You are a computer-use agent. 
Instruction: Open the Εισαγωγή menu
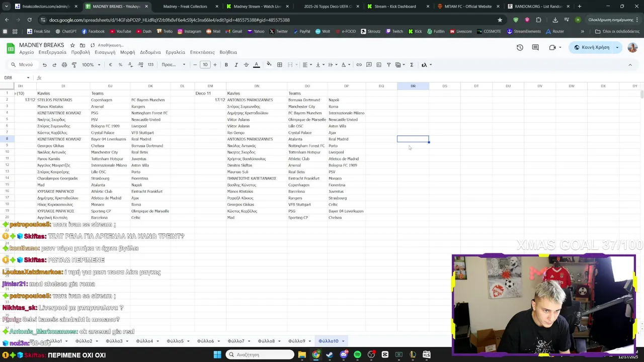pyautogui.click(x=105, y=52)
